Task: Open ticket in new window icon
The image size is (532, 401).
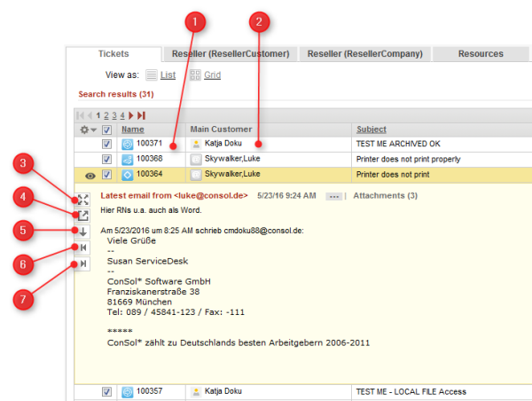Action: tap(82, 216)
